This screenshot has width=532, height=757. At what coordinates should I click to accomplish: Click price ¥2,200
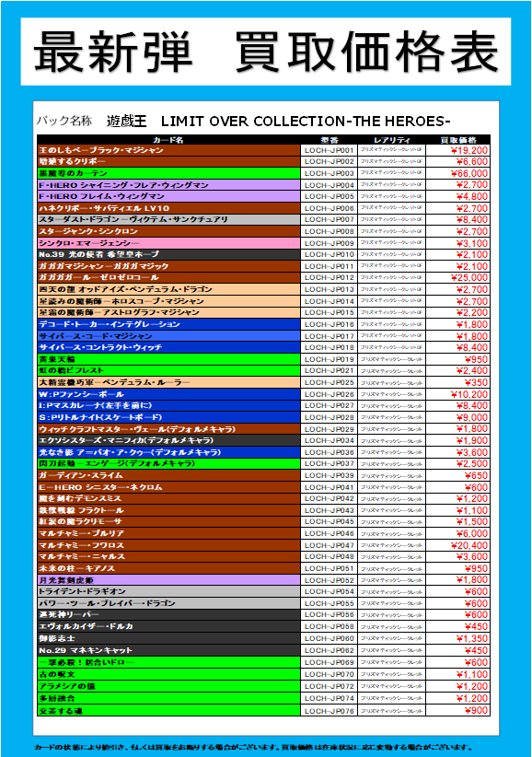(x=471, y=312)
